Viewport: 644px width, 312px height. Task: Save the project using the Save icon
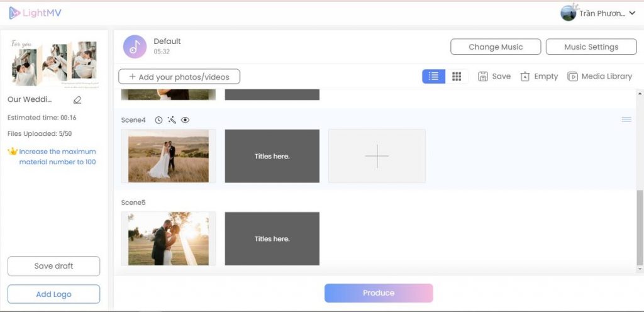tap(494, 76)
